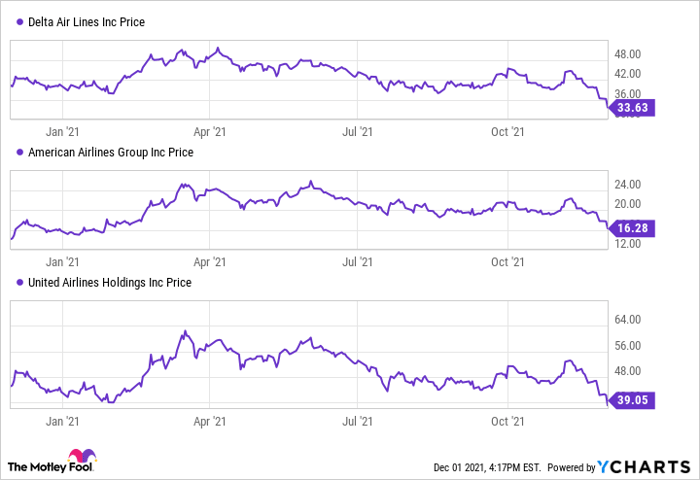Click Jan '21 label under Delta chart
Viewport: 700px width, 480px height.
click(64, 129)
